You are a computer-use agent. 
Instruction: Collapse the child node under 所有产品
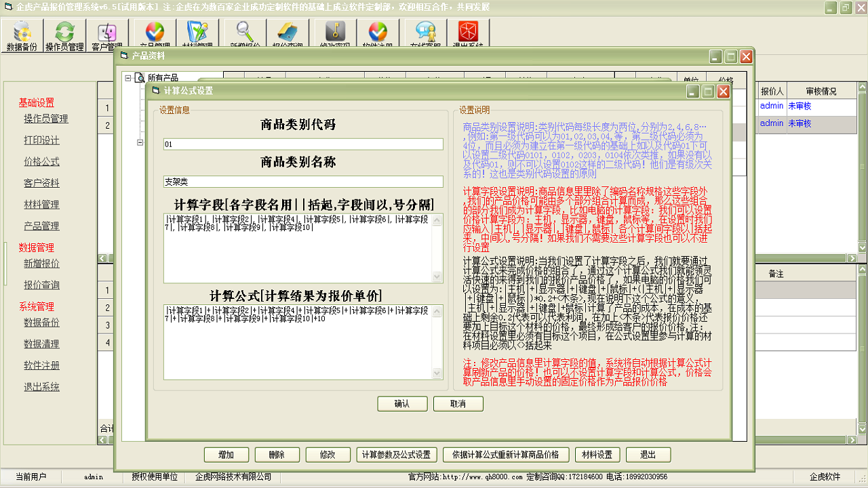point(140,142)
